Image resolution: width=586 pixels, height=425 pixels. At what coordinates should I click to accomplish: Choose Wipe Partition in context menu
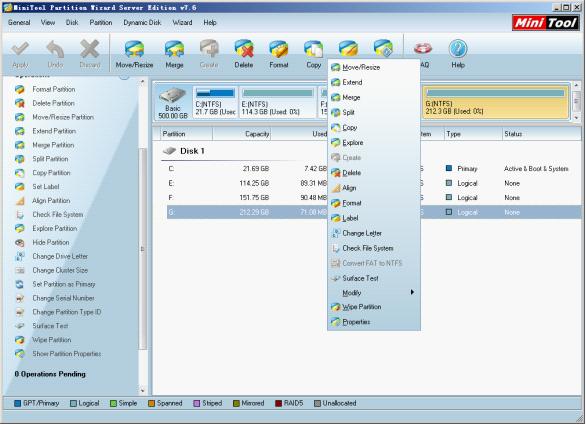374,307
